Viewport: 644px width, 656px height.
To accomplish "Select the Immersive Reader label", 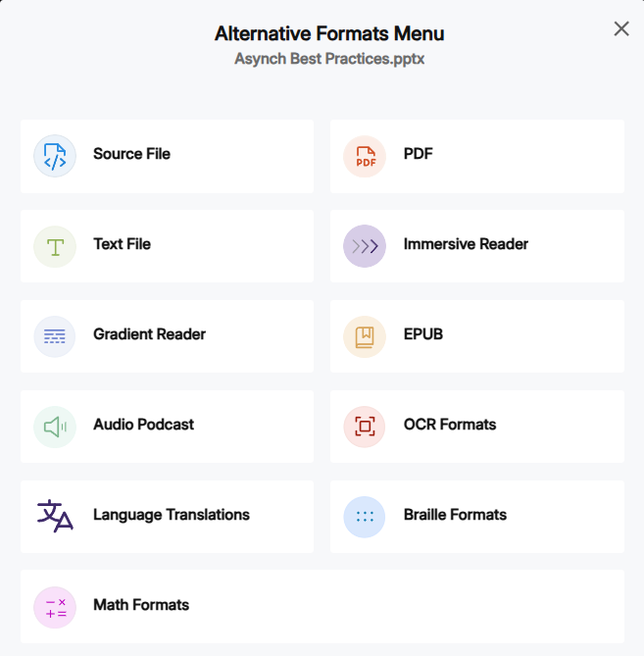I will click(x=466, y=244).
